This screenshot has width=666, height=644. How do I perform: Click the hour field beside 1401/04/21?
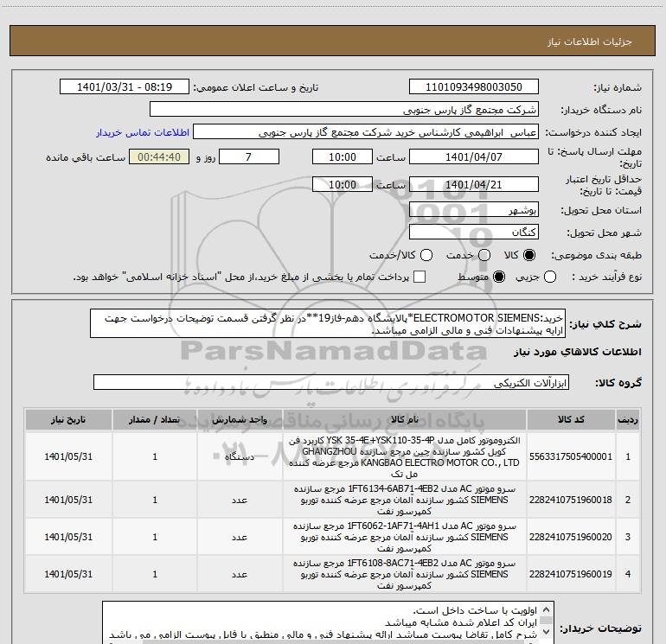coord(343,185)
